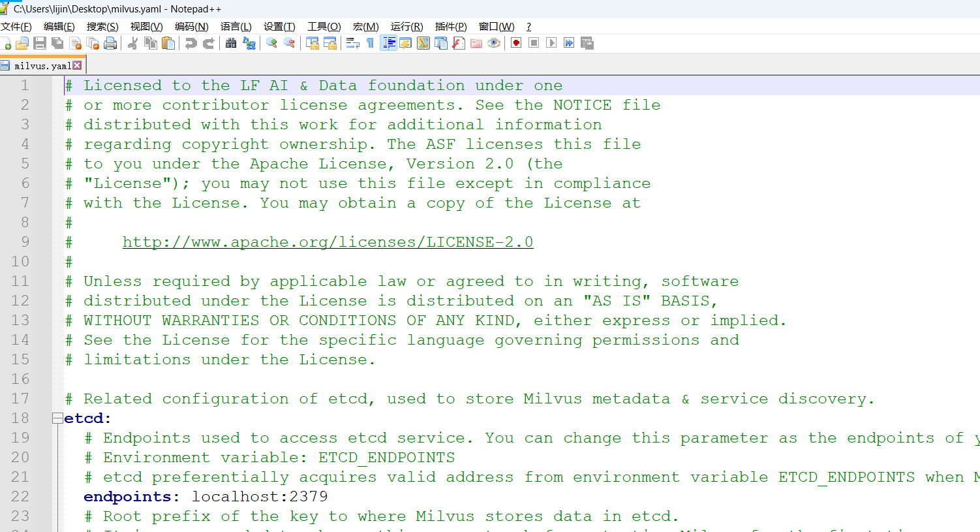Click the Save All toolbar icon
Image resolution: width=980 pixels, height=532 pixels.
(x=57, y=43)
